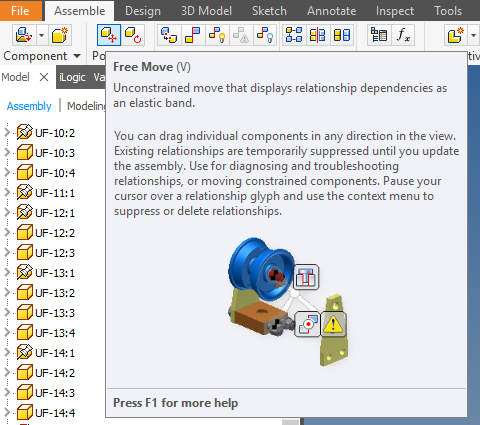The height and width of the screenshot is (425, 480).
Task: Click the yellow part icon of UF-13:4
Action: [x=25, y=333]
